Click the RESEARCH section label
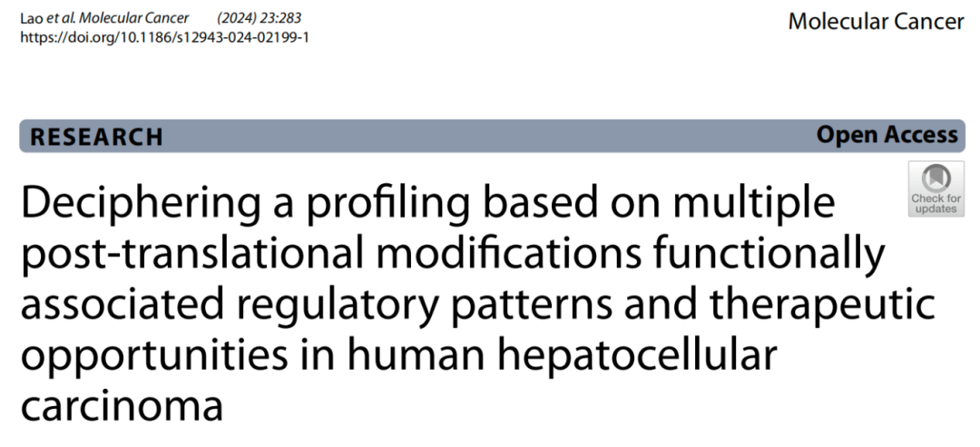This screenshot has height=447, width=980. (96, 137)
